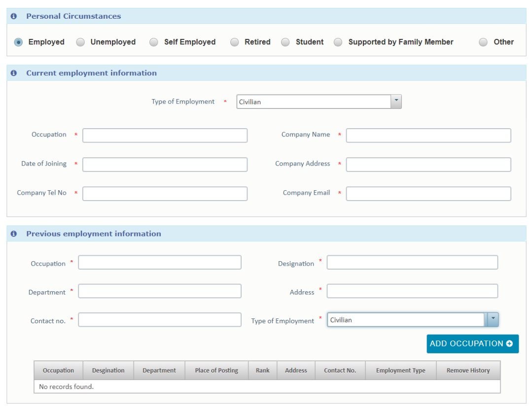Click the Current employment information info icon
Image resolution: width=532 pixels, height=414 pixels.
(14, 73)
